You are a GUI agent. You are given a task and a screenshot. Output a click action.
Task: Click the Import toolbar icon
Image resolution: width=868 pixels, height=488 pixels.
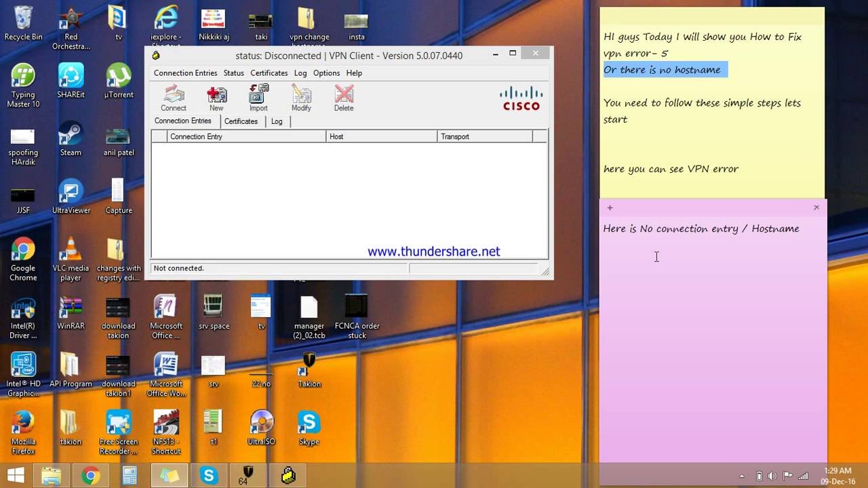tap(258, 98)
